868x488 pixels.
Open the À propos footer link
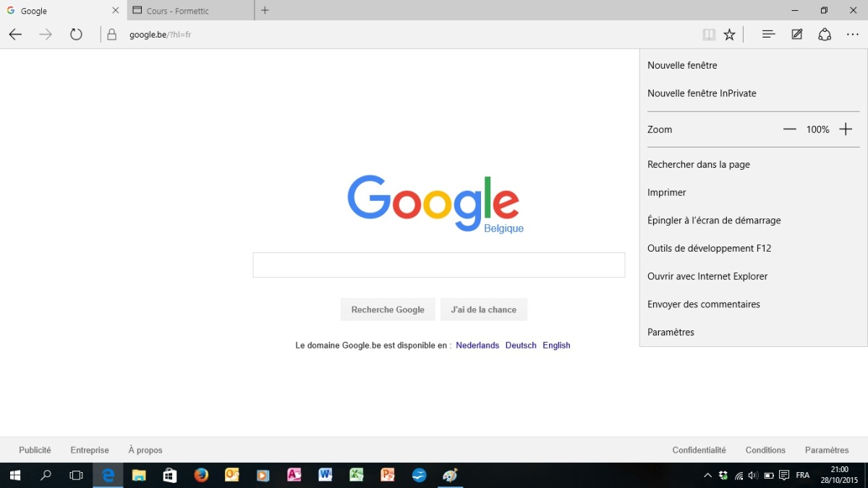[145, 450]
